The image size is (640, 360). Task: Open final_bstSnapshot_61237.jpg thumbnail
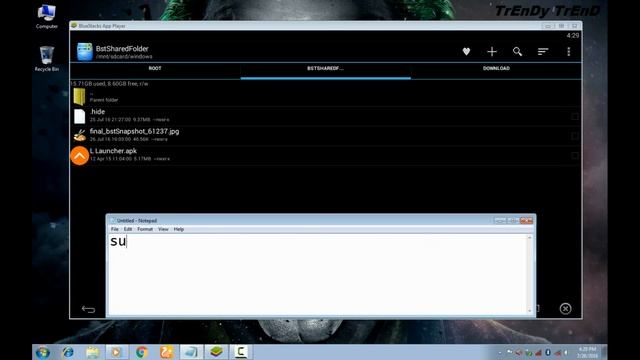(x=80, y=135)
